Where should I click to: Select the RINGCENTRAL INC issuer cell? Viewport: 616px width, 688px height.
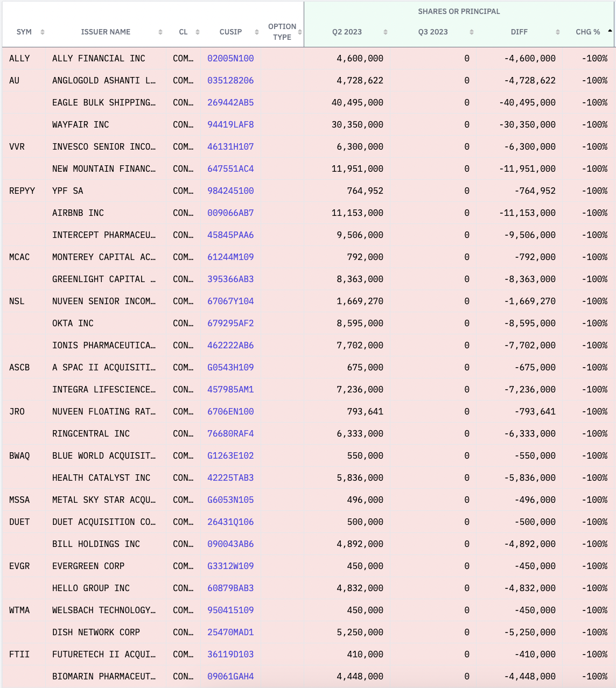[91, 434]
